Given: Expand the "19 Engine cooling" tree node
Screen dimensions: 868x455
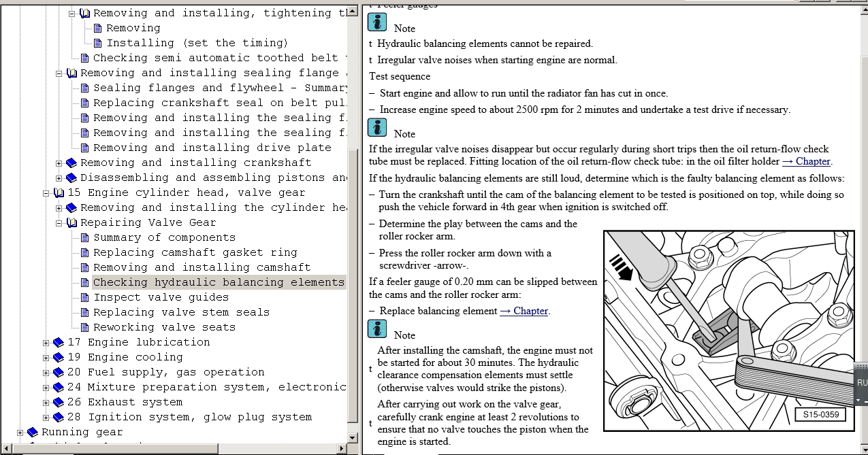Looking at the screenshot, I should coord(46,358).
